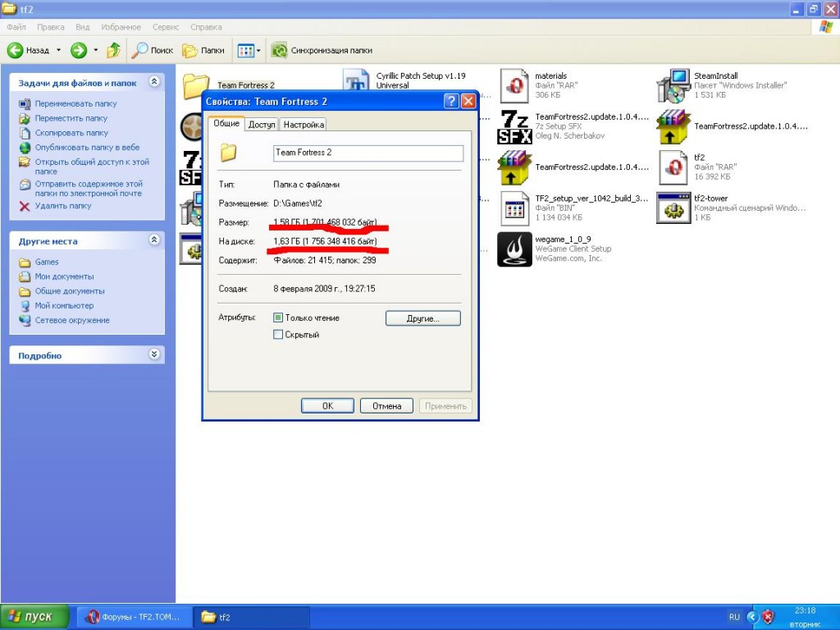Screen dimensions: 840x630
Task: Click Переименовать папку link
Action: click(x=75, y=103)
